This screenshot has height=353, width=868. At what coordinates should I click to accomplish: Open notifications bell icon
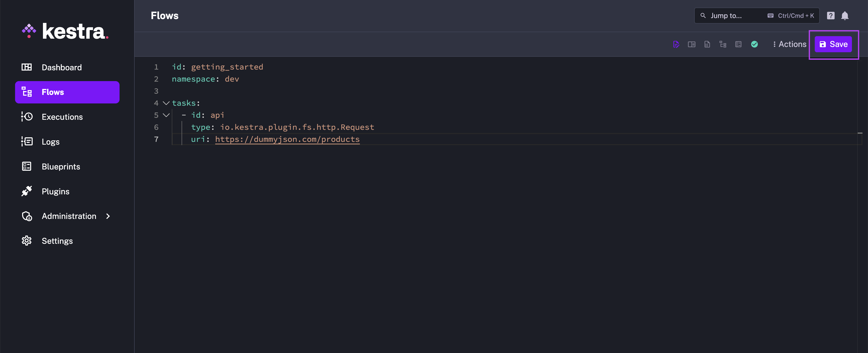845,16
